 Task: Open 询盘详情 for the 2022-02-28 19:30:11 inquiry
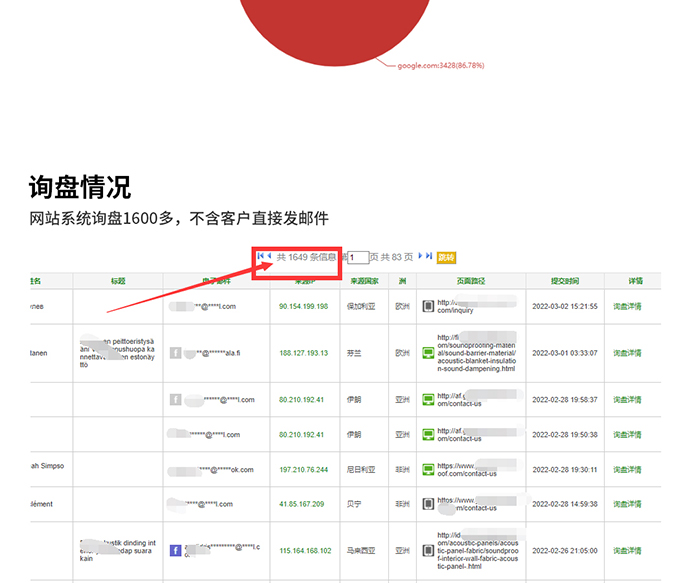click(x=627, y=470)
